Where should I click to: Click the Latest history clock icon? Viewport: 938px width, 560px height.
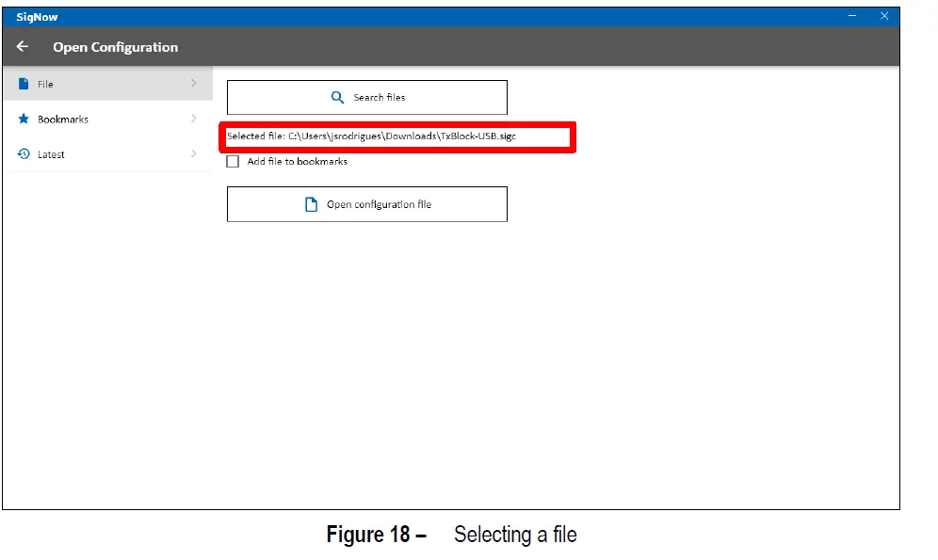(22, 153)
